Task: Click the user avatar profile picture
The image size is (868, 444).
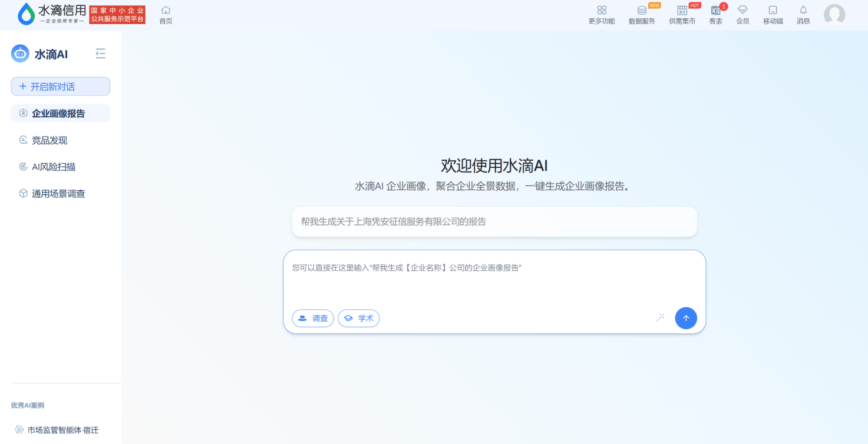Action: pos(834,15)
